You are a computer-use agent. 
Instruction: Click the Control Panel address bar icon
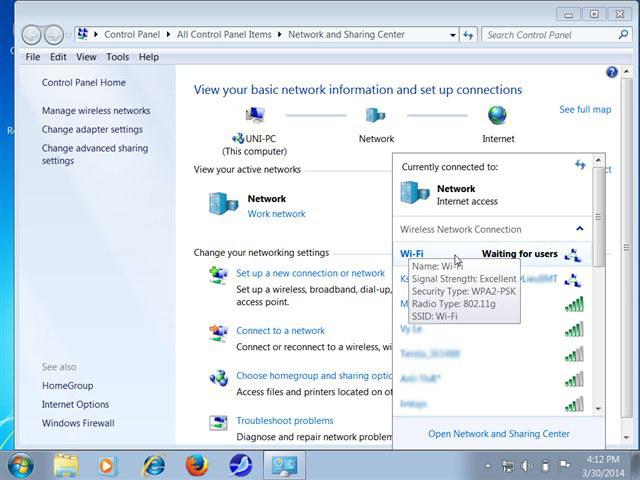pos(83,34)
